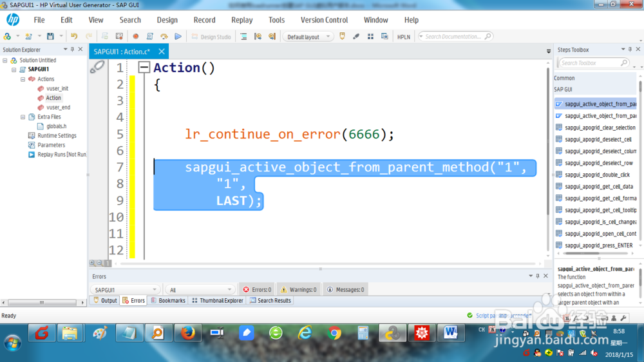Collapse the Solution Untitled tree node
The image size is (644, 362).
click(x=5, y=61)
